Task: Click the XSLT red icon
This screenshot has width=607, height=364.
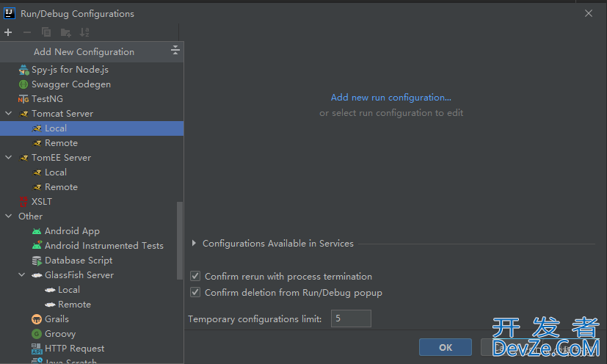Action: (x=23, y=202)
